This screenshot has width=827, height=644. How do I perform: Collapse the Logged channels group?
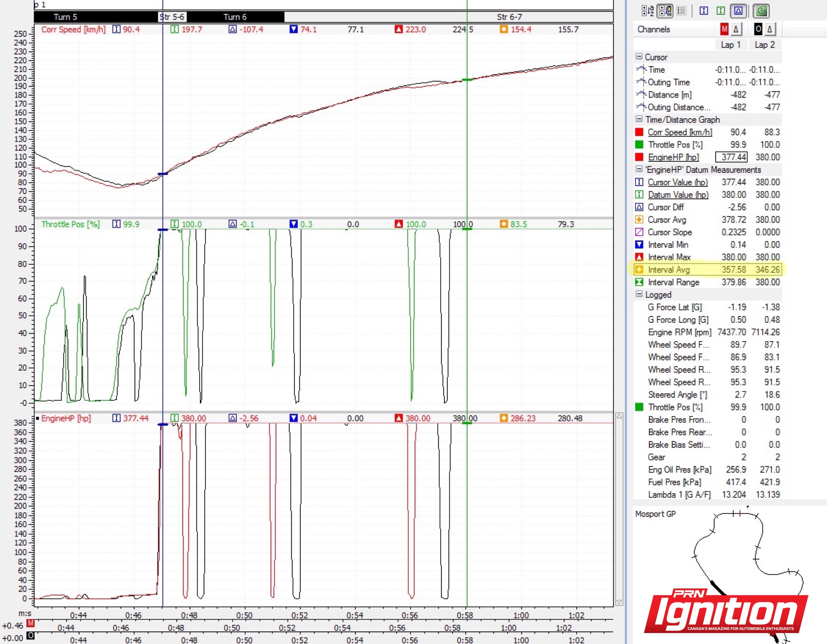point(639,294)
